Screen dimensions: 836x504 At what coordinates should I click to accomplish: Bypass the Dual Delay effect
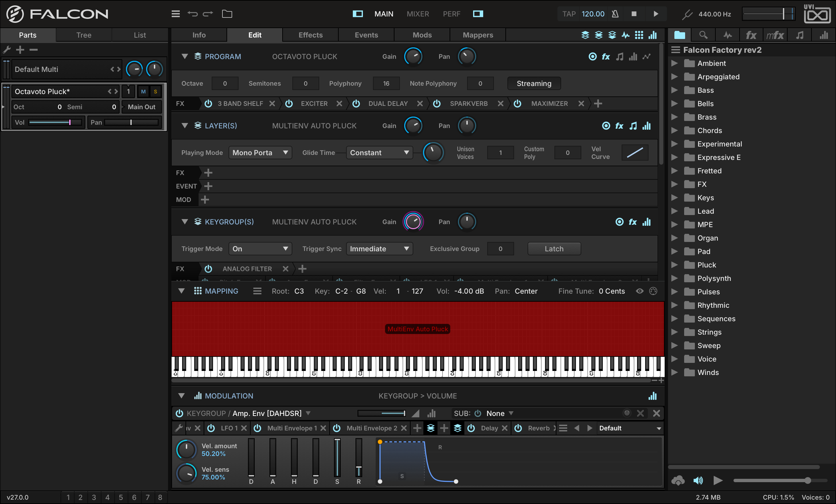coord(356,103)
